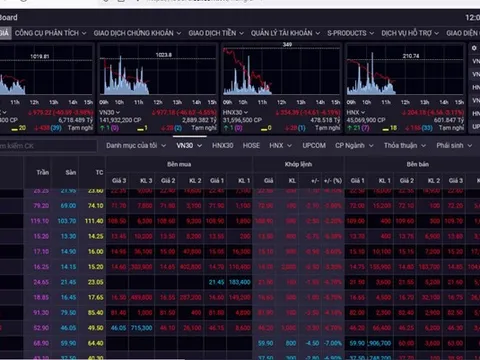480x360 pixels.
Task: Switch to the HNX30 board tab
Action: pyautogui.click(x=223, y=146)
